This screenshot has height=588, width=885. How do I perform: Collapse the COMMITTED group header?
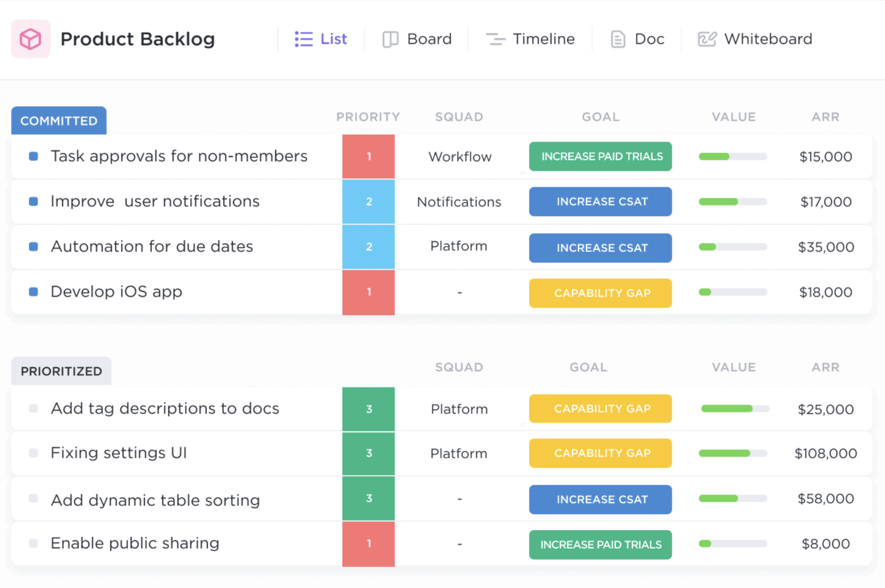59,121
